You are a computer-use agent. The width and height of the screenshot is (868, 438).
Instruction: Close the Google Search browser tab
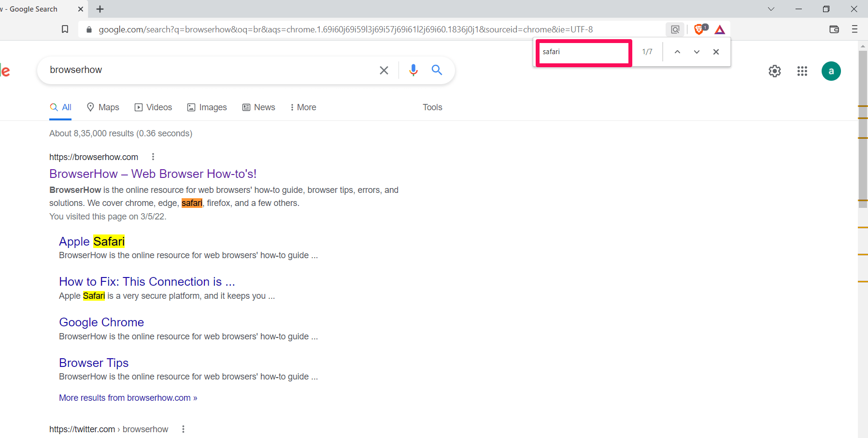(81, 9)
